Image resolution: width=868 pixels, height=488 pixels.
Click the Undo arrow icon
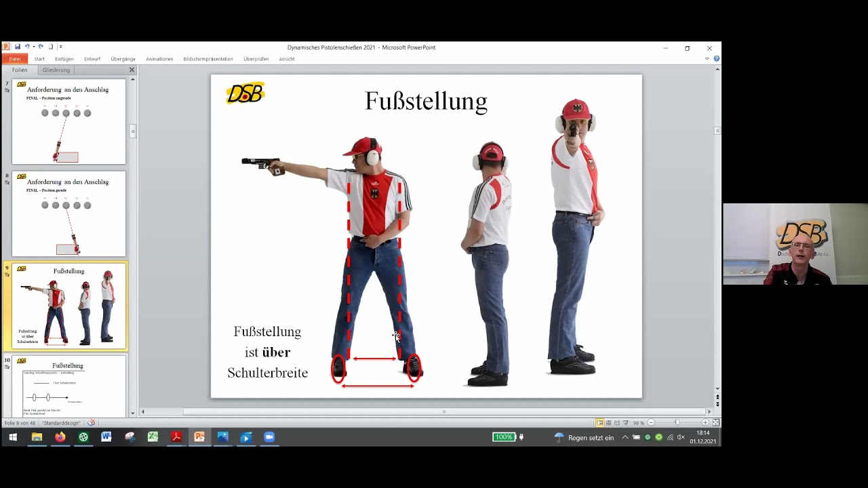pos(28,47)
